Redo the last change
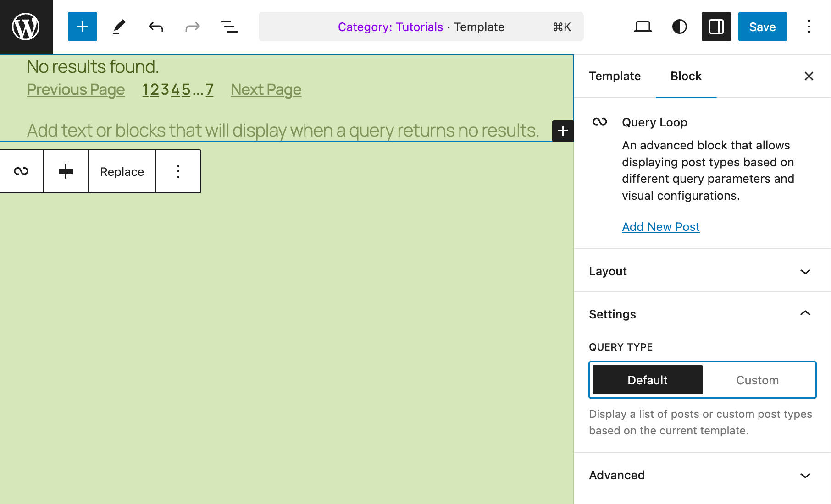The image size is (831, 504). coord(192,27)
